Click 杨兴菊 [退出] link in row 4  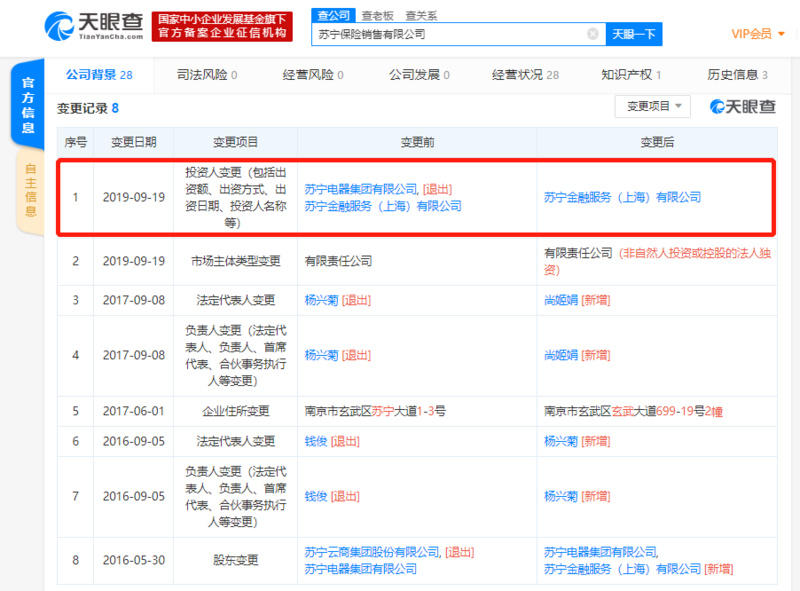pyautogui.click(x=338, y=355)
